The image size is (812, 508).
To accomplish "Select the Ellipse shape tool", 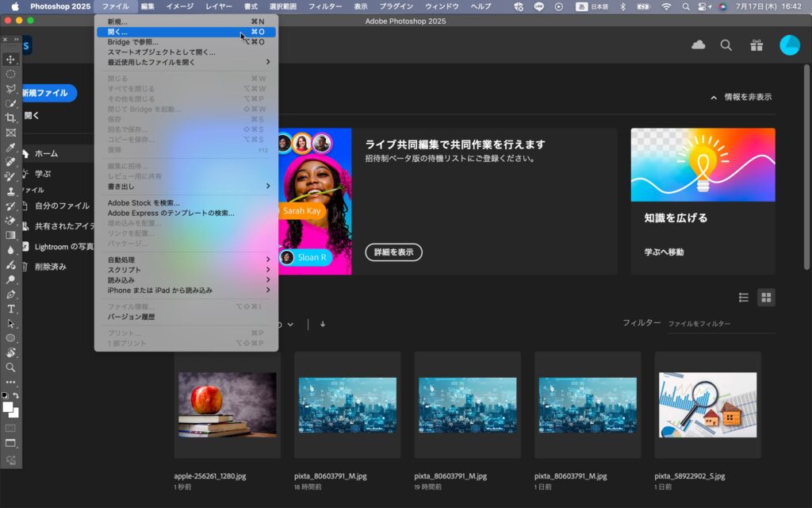I will click(x=10, y=338).
